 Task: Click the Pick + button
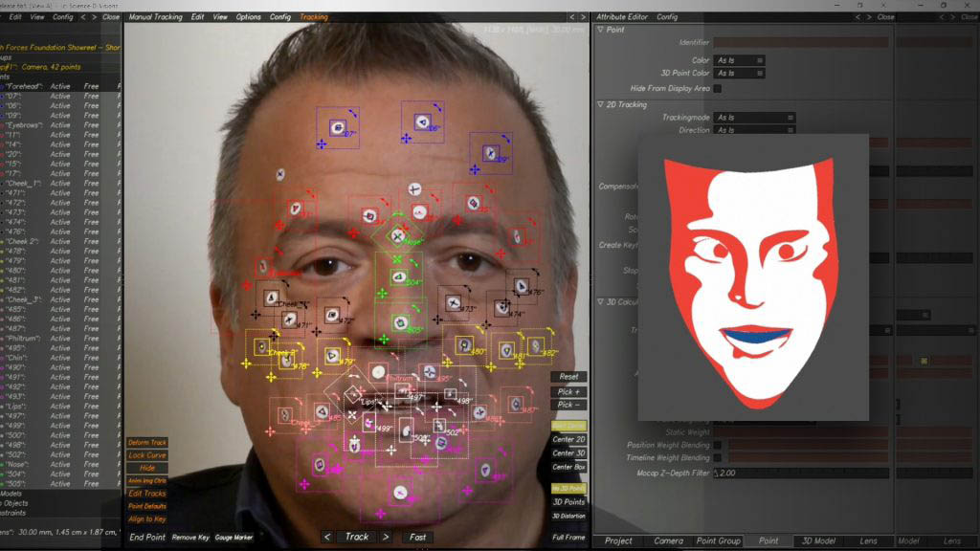tap(568, 391)
